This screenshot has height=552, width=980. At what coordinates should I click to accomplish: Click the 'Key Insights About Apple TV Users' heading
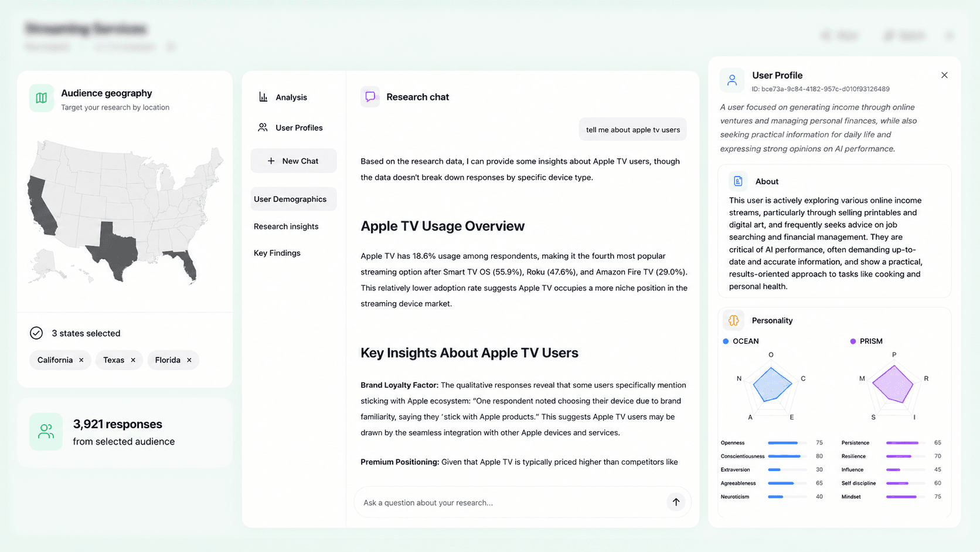[469, 353]
